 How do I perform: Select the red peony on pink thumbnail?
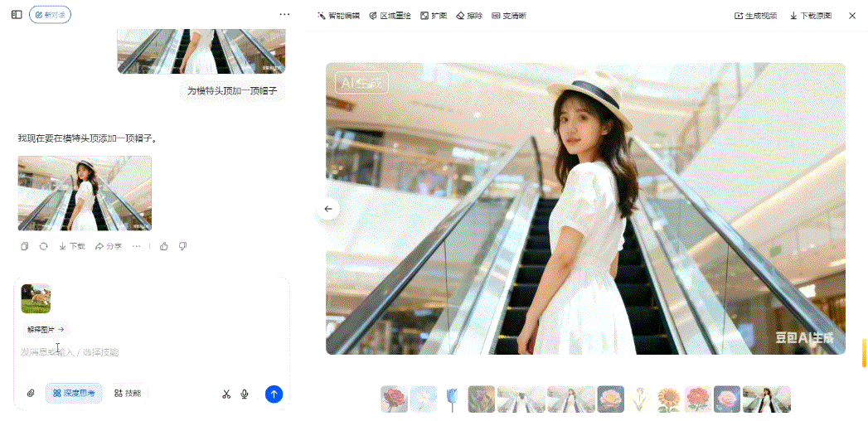(698, 399)
